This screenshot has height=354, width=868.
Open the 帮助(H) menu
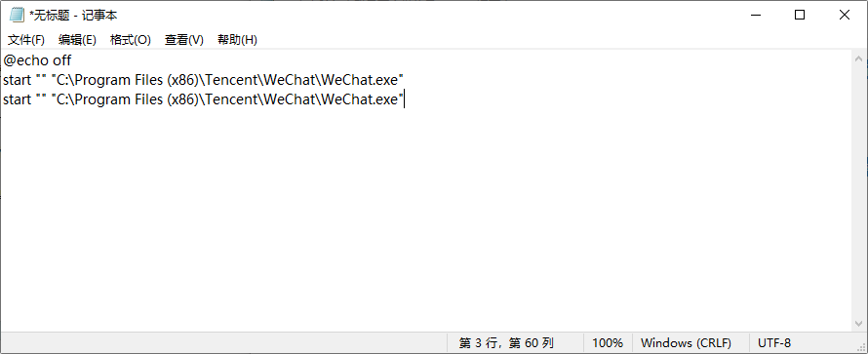[x=238, y=40]
